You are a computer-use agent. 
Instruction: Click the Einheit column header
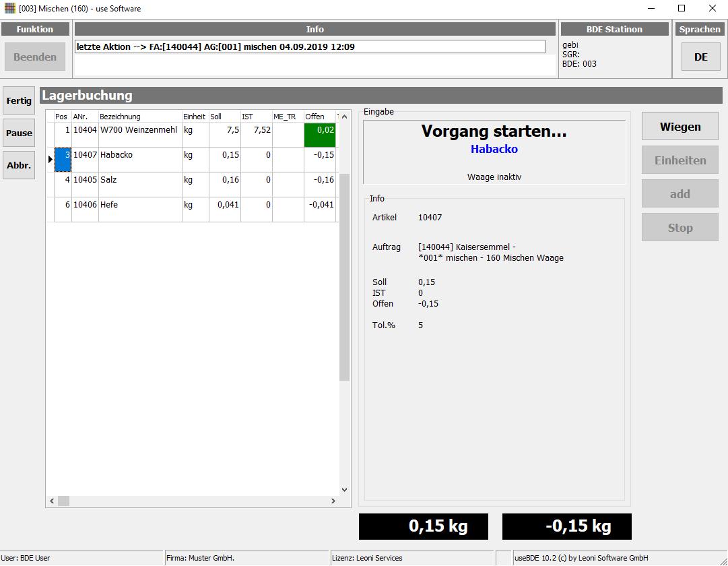point(195,117)
